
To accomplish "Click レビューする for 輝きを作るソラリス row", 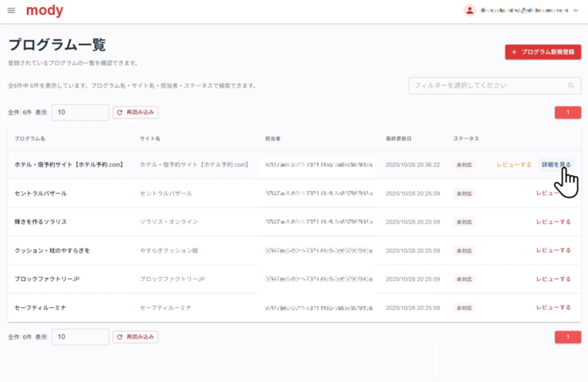I will 553,222.
